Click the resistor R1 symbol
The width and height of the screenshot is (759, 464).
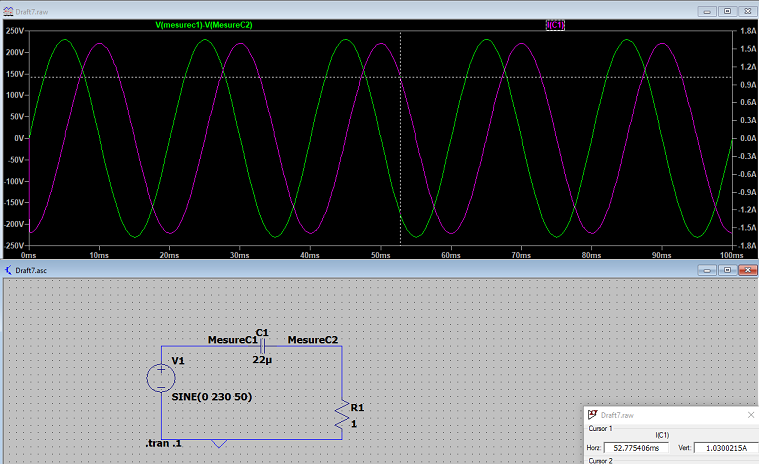342,412
